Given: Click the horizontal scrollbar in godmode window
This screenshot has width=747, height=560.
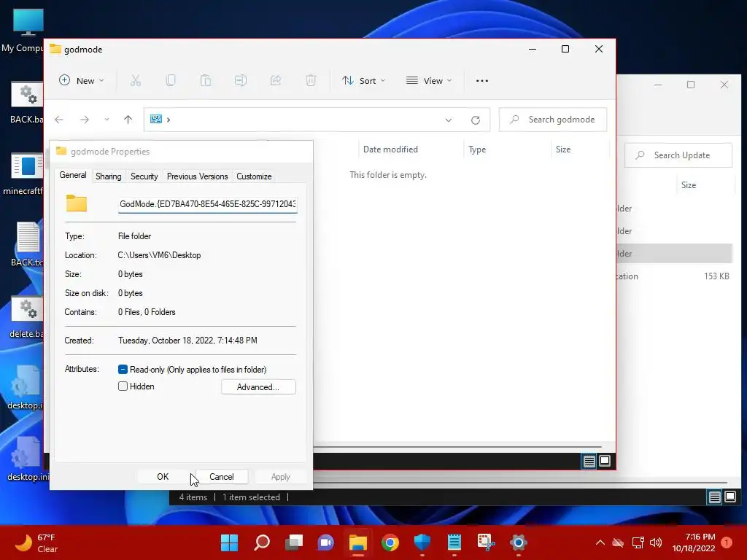Looking at the screenshot, I should click(x=457, y=447).
